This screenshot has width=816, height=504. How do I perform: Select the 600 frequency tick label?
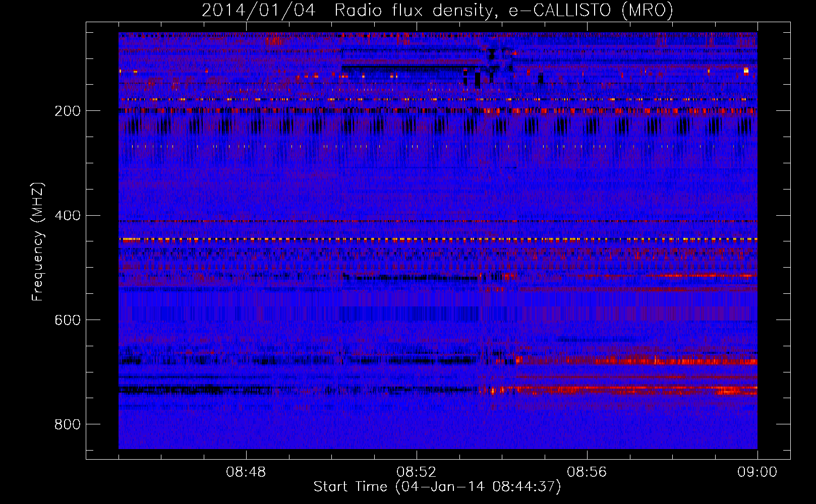click(x=68, y=320)
